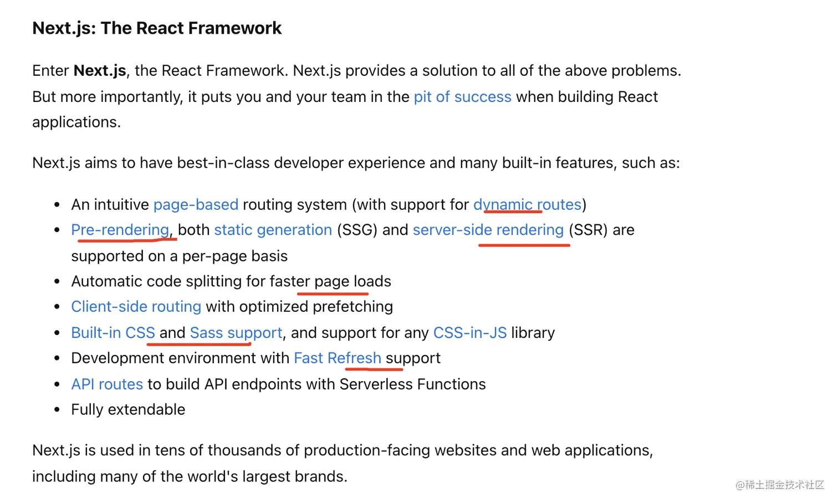Click the "Fully extendable" list item
The width and height of the screenshot is (838, 504).
click(128, 410)
